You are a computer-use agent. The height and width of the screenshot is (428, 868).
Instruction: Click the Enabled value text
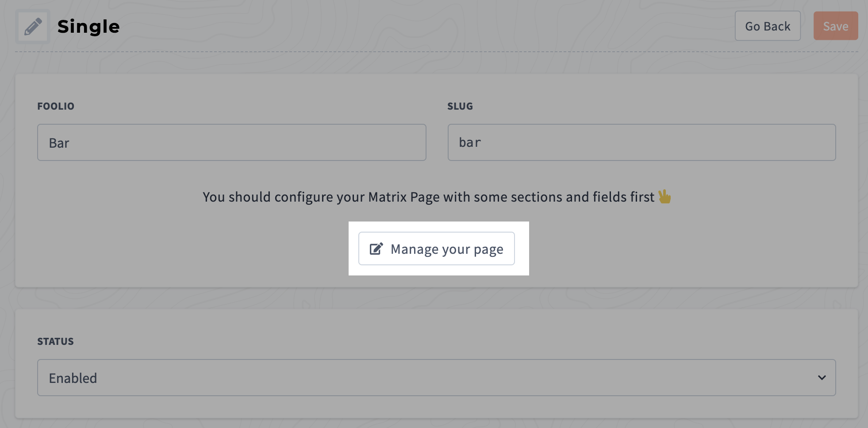(x=73, y=378)
